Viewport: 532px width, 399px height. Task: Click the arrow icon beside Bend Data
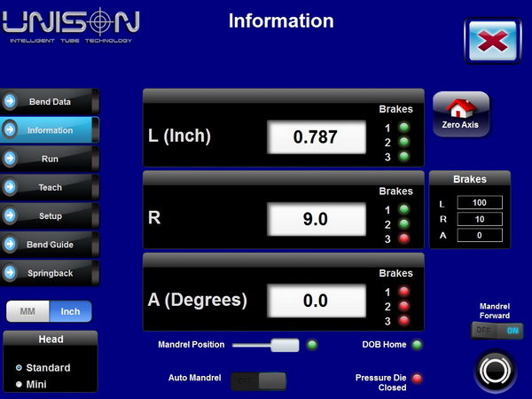click(11, 102)
